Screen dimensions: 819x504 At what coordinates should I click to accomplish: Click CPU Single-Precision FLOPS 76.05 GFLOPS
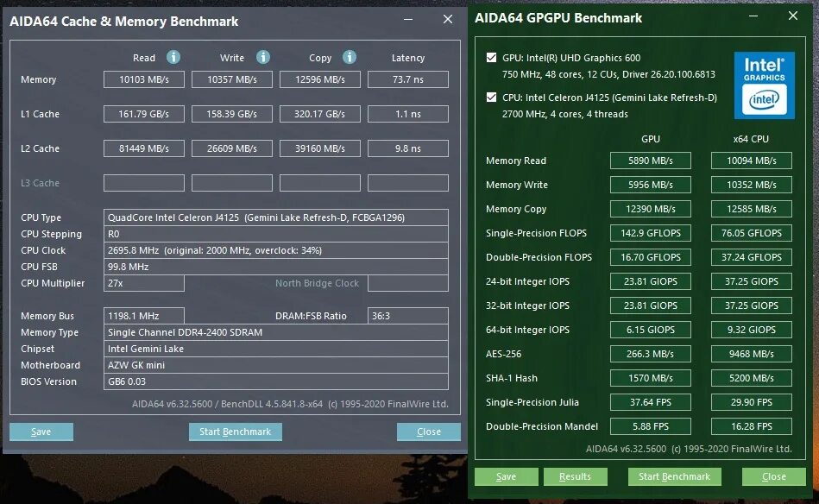pos(751,233)
